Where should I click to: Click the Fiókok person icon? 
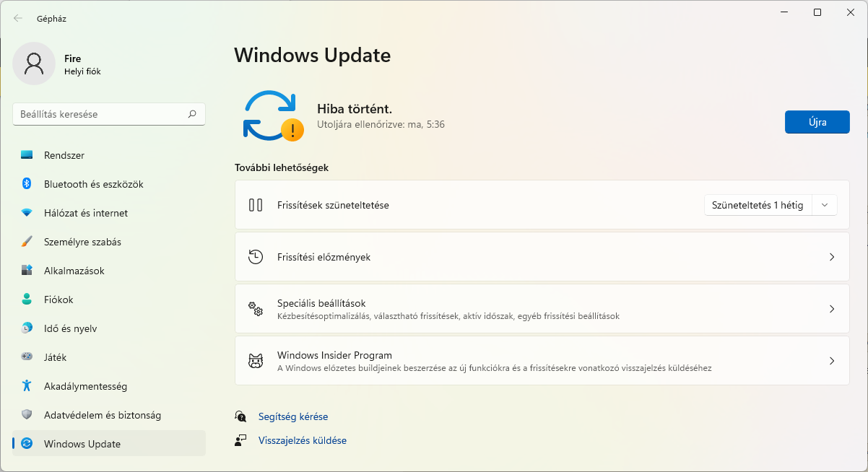point(27,300)
